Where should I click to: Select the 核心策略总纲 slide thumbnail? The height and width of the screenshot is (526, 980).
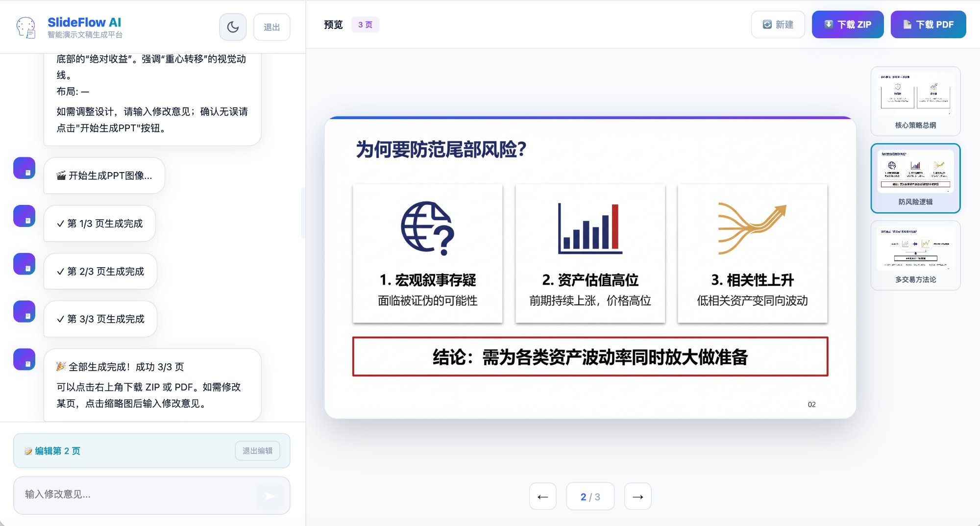[915, 100]
